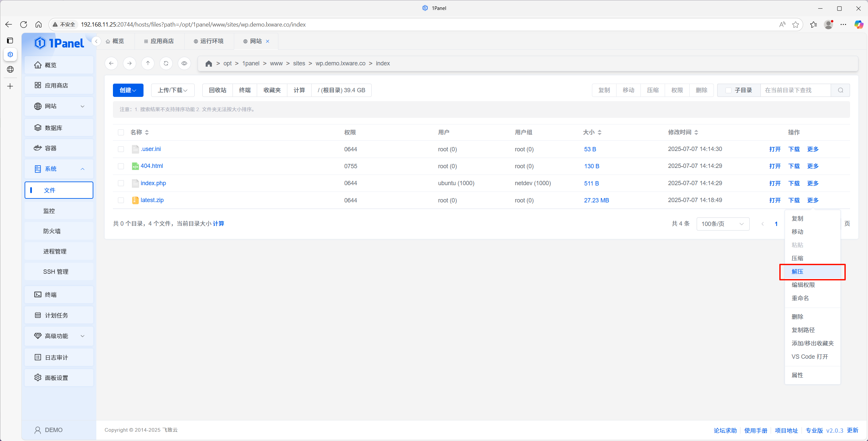Select the checkbox next to latest.zip
The width and height of the screenshot is (868, 441).
pyautogui.click(x=121, y=200)
